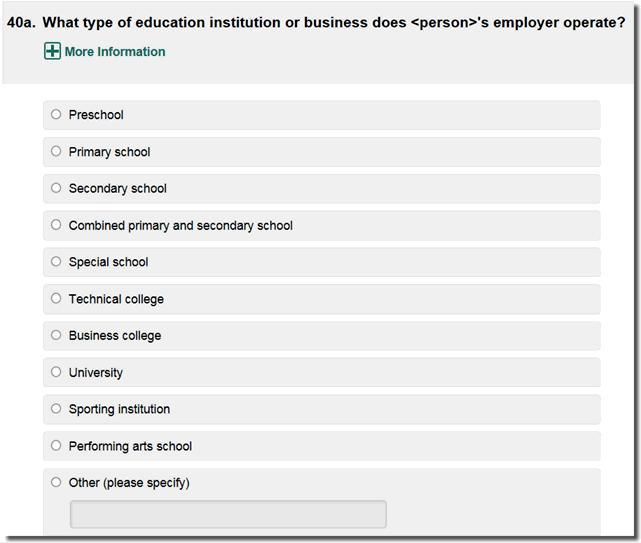Image resolution: width=641 pixels, height=543 pixels.
Task: Click the University option label text
Action: click(x=96, y=373)
